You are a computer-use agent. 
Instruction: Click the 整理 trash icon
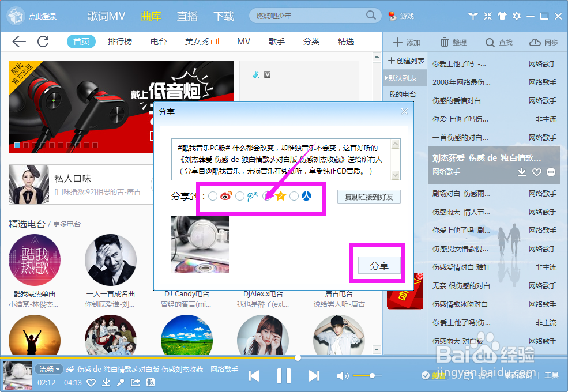point(444,43)
